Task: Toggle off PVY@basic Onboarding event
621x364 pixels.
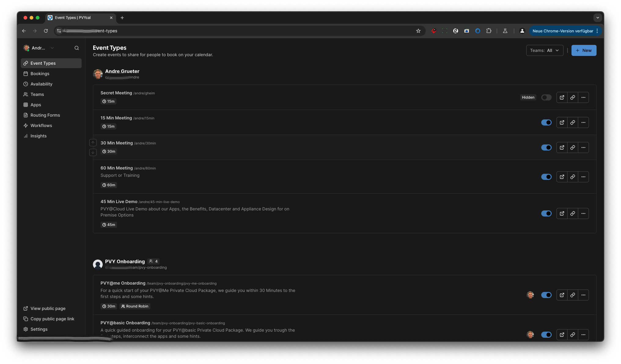Action: pos(546,335)
